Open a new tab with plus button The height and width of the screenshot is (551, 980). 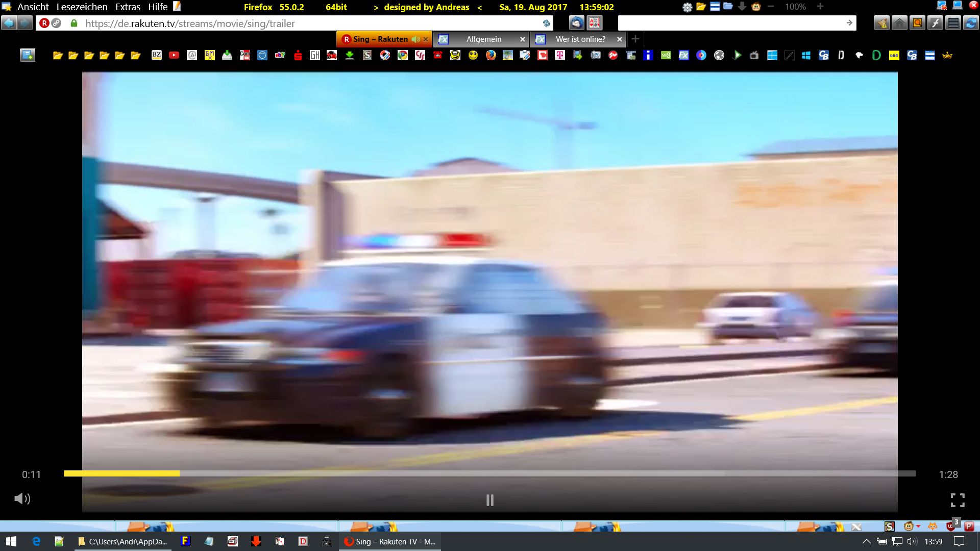(635, 39)
